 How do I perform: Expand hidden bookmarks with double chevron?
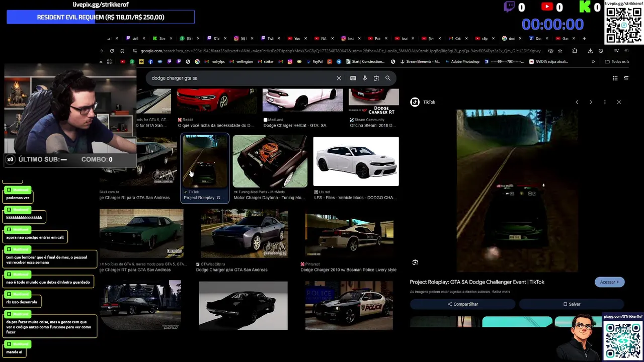pyautogui.click(x=593, y=61)
